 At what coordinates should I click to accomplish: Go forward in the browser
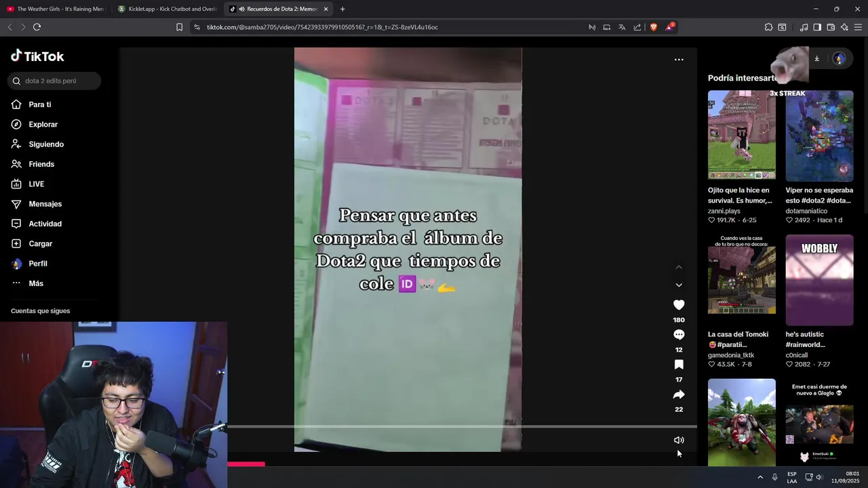[x=23, y=27]
